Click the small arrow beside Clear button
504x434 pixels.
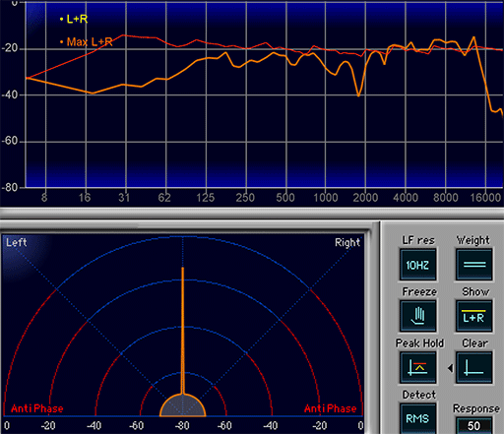click(x=450, y=368)
